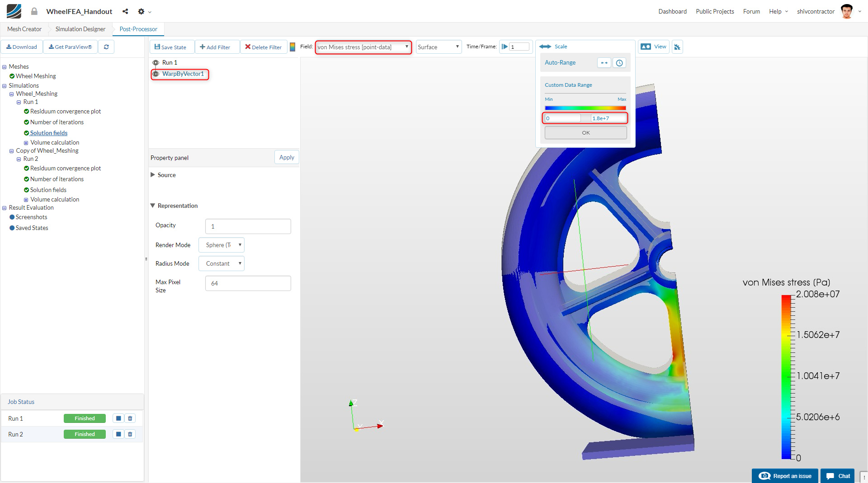Click the Scale arrows icon
This screenshot has height=483, width=868.
(545, 47)
